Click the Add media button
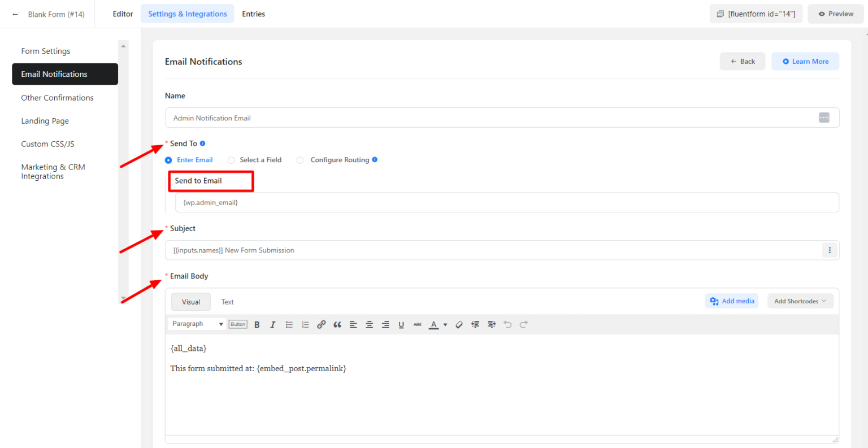This screenshot has width=868, height=448. click(x=731, y=301)
